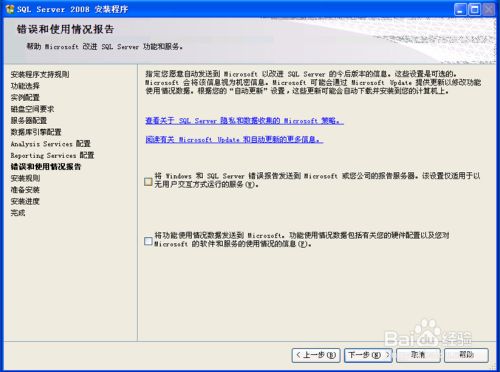Viewport: 500px width, 372px height.
Task: Select the 实例配置 step in sidebar
Action: click(x=25, y=97)
